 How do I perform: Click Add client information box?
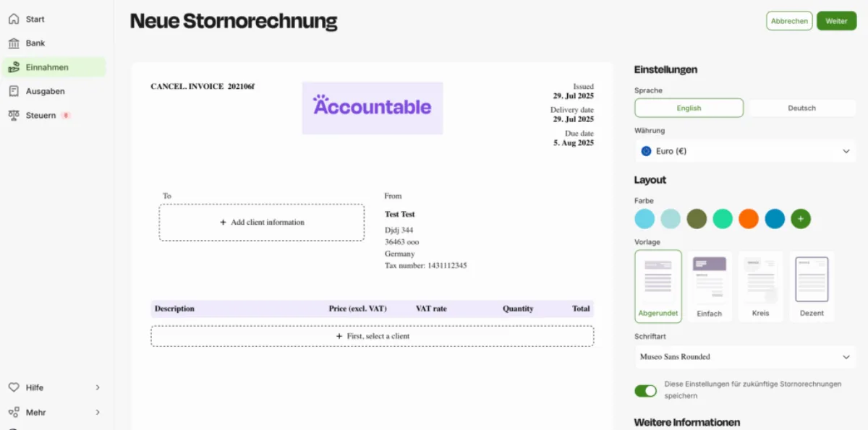(x=261, y=222)
